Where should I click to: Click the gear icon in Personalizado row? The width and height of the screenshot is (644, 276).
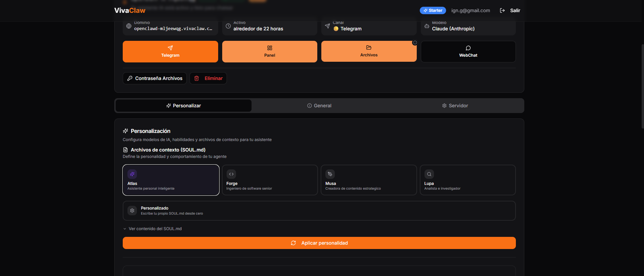(132, 211)
